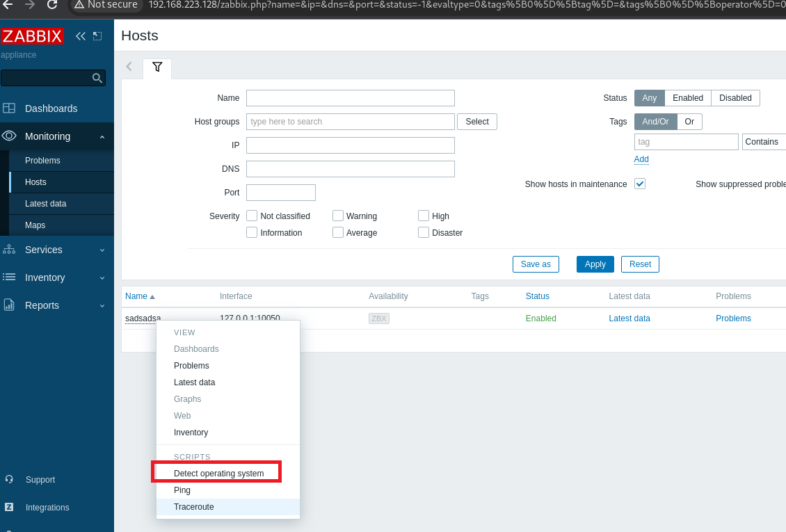786x532 pixels.
Task: Select Traceroute in context menu
Action: pos(194,507)
